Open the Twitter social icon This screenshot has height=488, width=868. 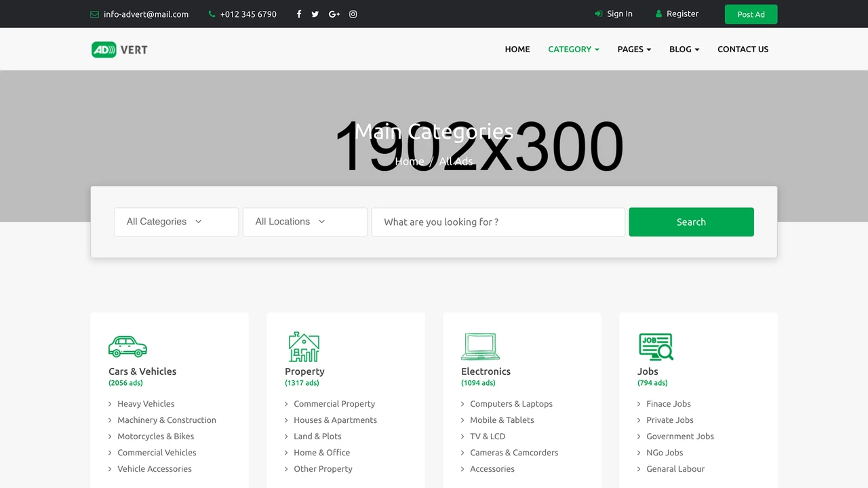pyautogui.click(x=315, y=14)
